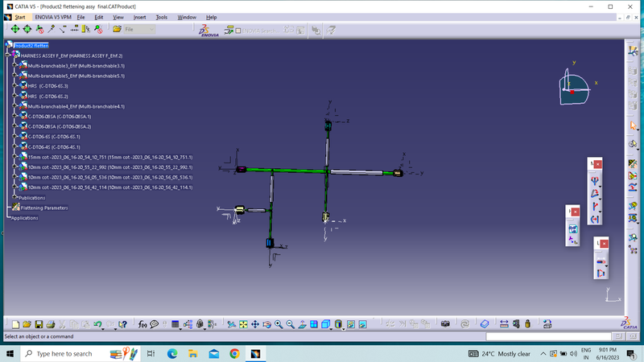Click the Fit All In icon
This screenshot has height=362, width=644.
(x=244, y=325)
